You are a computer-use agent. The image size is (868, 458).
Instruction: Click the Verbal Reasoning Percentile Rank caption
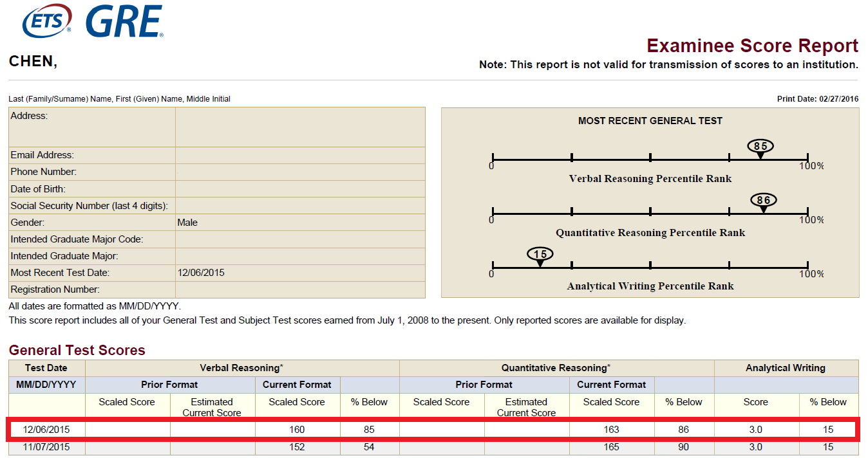(650, 179)
